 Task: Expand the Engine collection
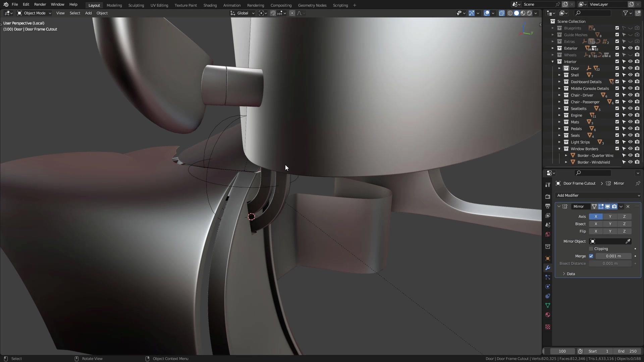click(x=559, y=115)
